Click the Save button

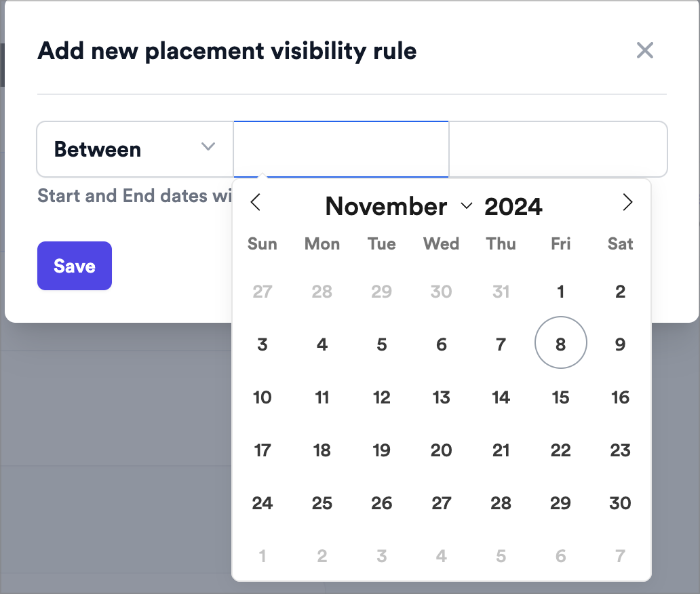pyautogui.click(x=75, y=266)
